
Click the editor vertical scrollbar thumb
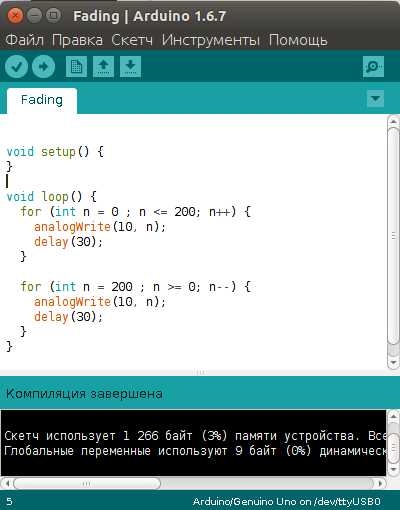[393, 236]
